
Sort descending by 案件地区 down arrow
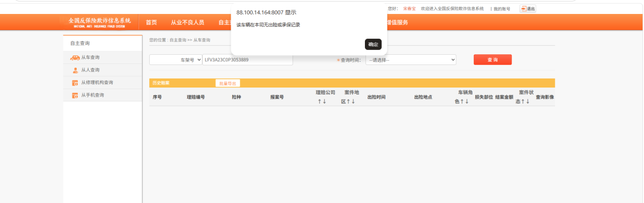[353, 102]
